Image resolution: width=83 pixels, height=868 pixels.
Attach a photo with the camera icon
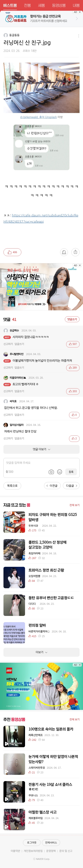(51, 472)
